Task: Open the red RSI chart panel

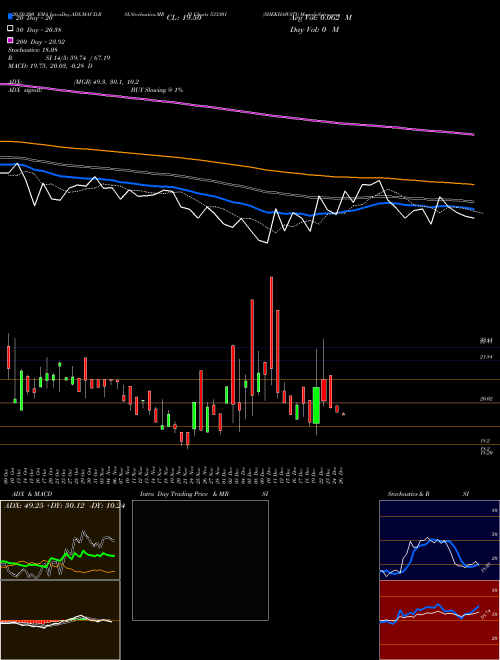Action: 439,620
